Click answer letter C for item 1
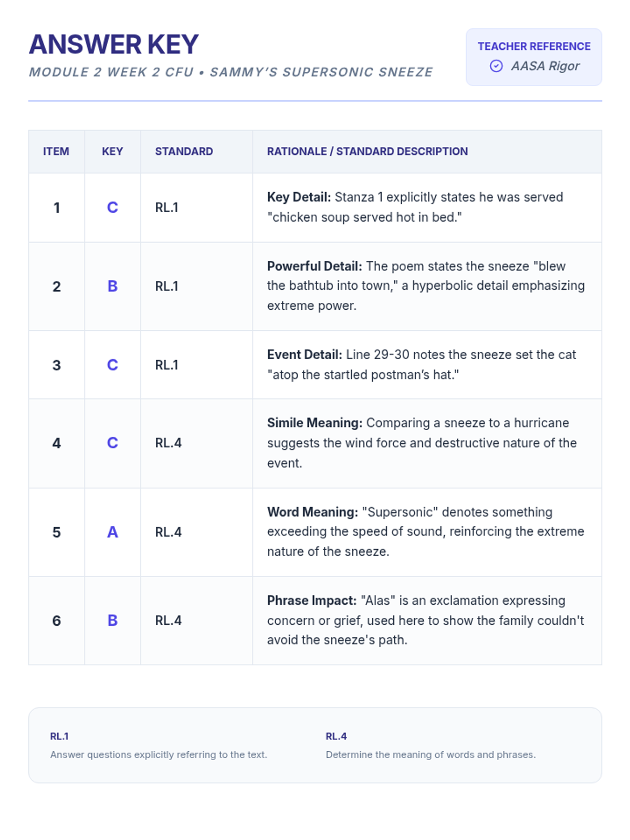The image size is (630, 840). click(112, 207)
